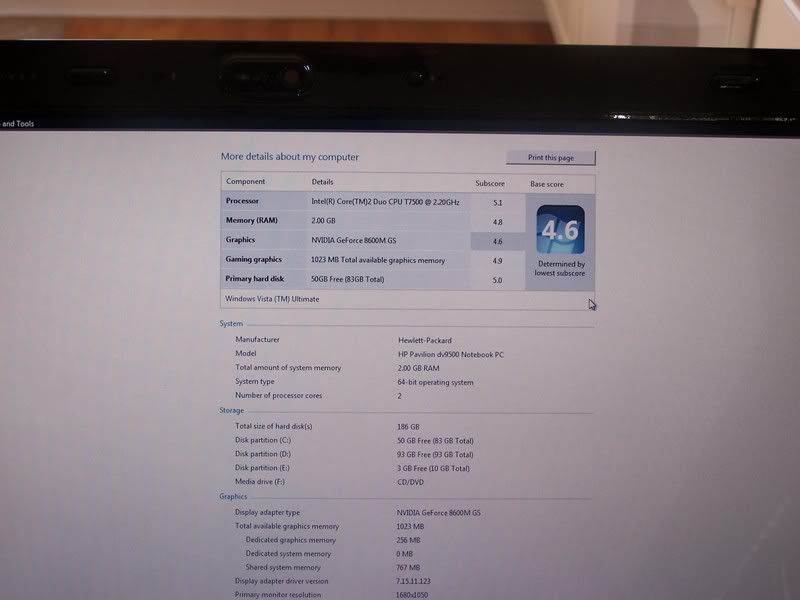Screen dimensions: 800x600
Task: Click the Graphics section heading below Storage
Action: tap(233, 496)
